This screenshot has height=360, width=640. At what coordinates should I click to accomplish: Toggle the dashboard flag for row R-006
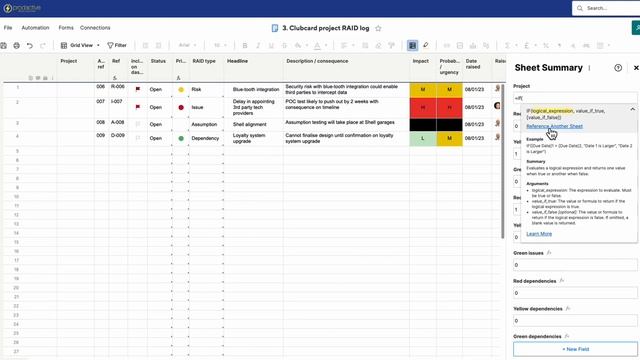point(138,89)
